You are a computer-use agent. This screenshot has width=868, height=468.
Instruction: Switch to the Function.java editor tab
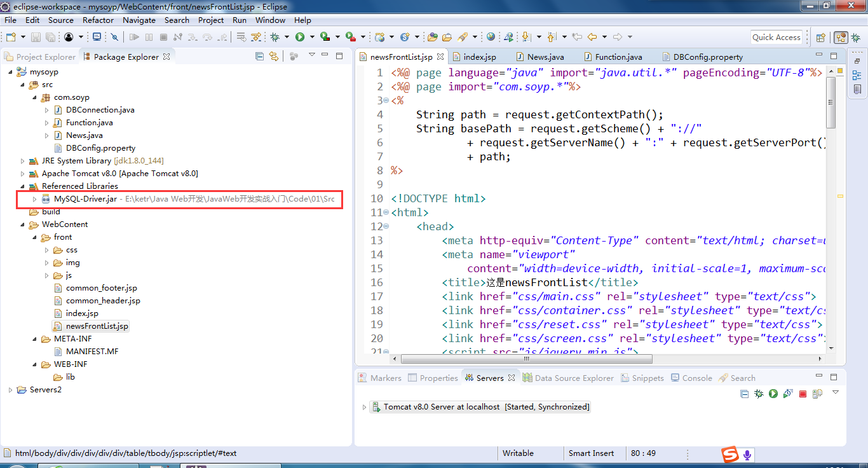point(613,57)
